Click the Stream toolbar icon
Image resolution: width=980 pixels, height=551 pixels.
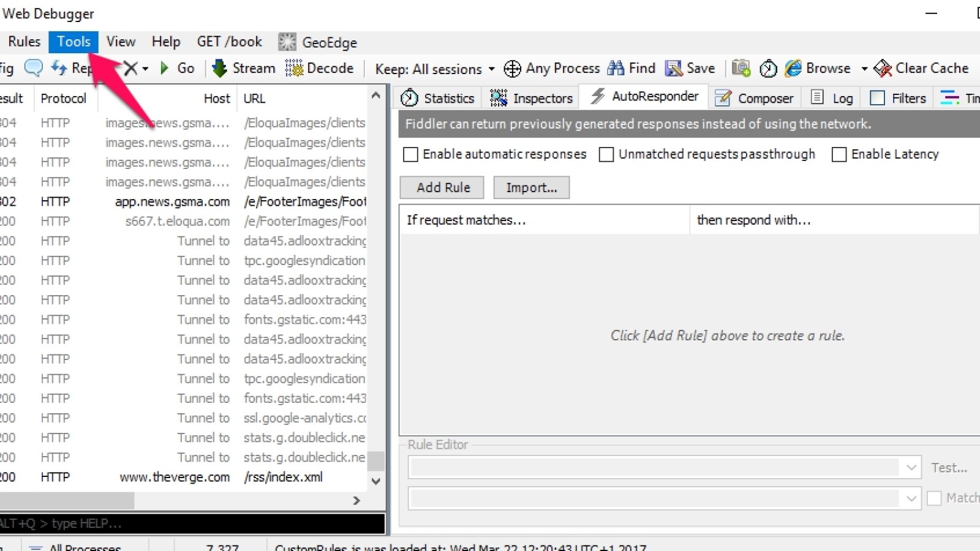tap(219, 69)
